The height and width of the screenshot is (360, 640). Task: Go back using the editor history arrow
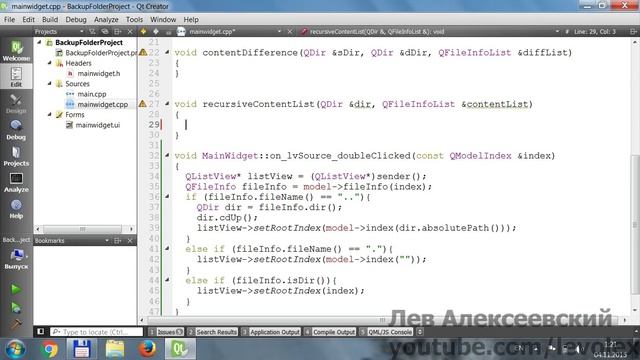[143, 31]
